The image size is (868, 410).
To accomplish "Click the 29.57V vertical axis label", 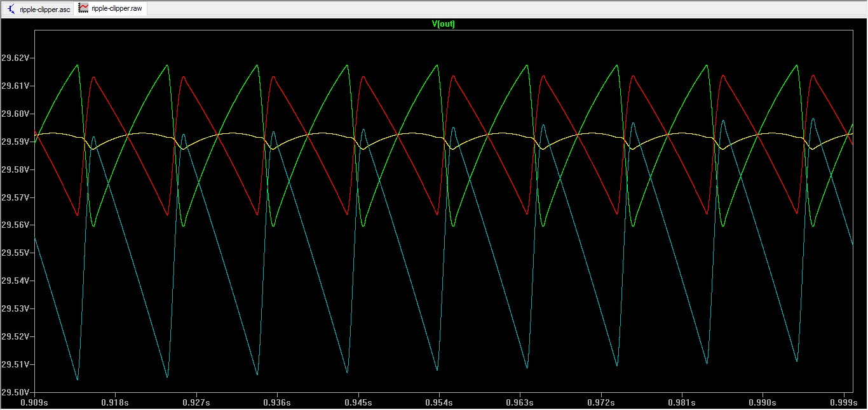I will pyautogui.click(x=16, y=197).
